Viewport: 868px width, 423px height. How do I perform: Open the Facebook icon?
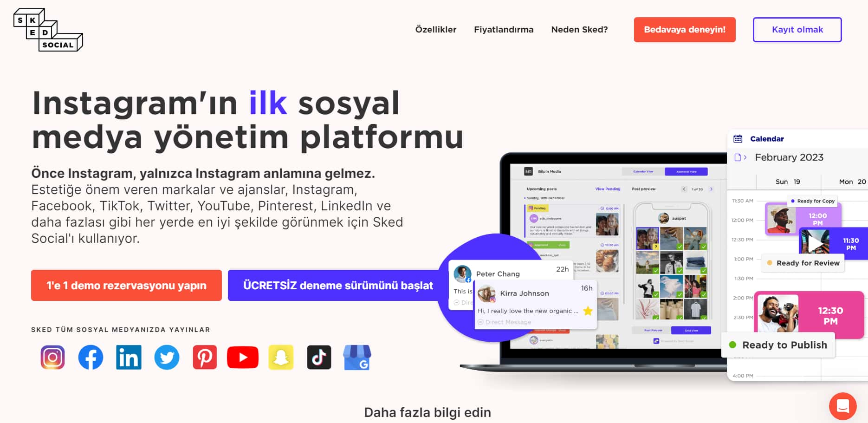pyautogui.click(x=91, y=358)
